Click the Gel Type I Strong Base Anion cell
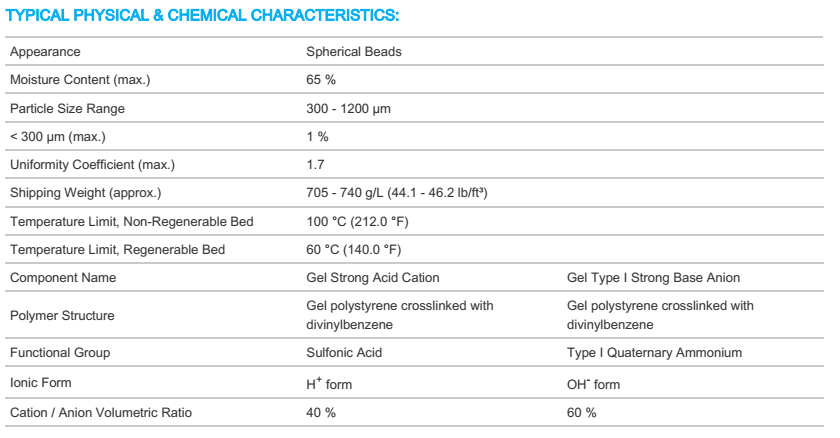 (x=653, y=277)
